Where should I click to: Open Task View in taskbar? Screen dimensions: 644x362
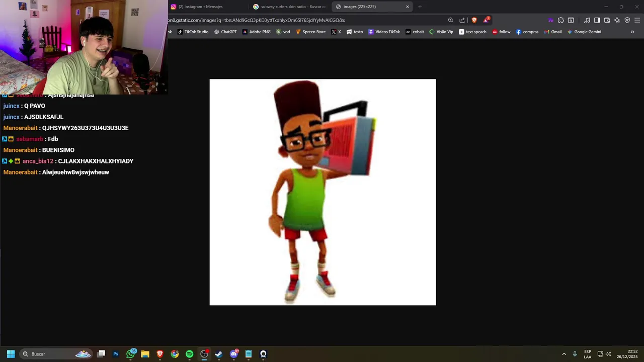tap(101, 354)
